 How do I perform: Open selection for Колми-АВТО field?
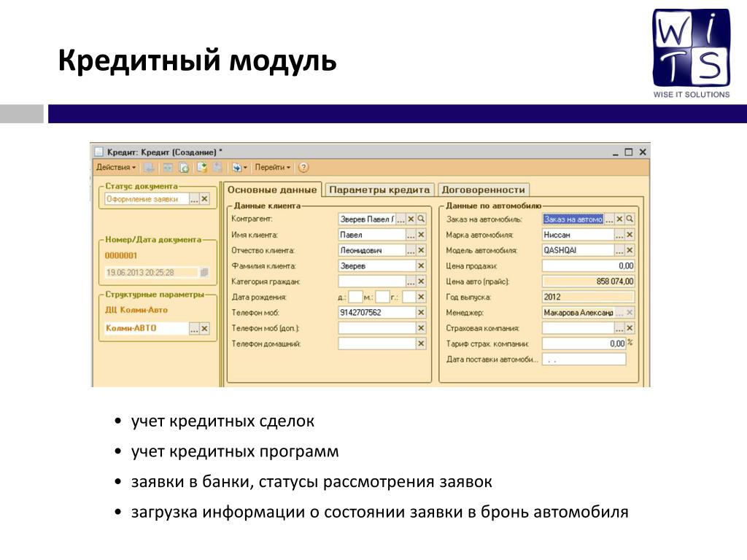coord(194,329)
